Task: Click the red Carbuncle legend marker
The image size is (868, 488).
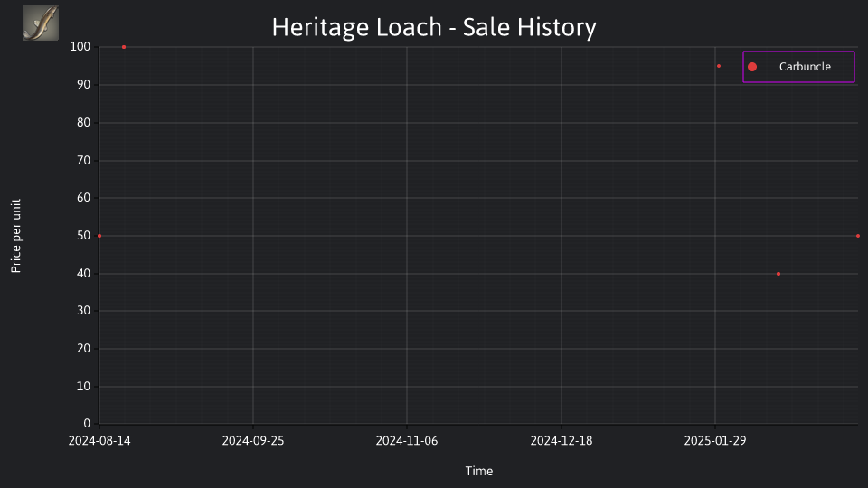Action: pos(751,67)
